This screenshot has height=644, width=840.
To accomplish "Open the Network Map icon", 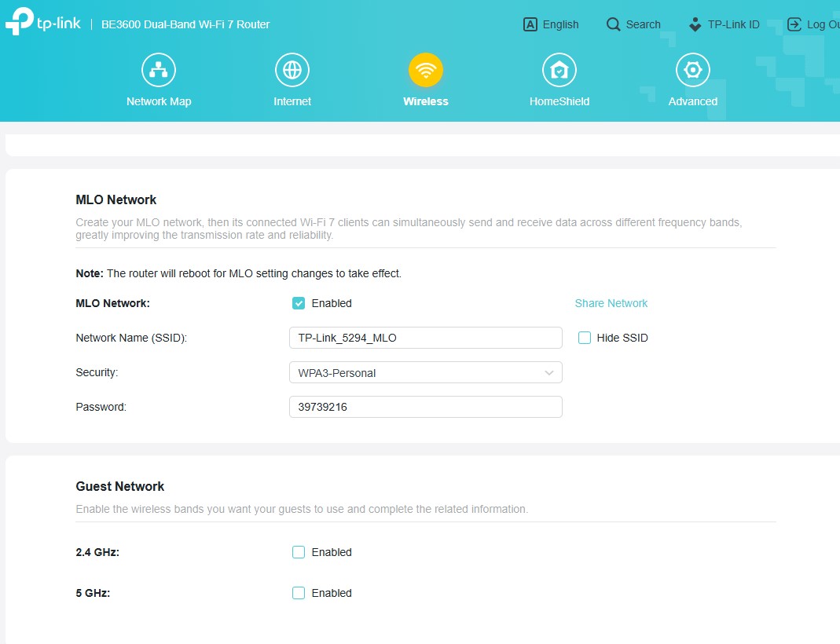I will [159, 71].
